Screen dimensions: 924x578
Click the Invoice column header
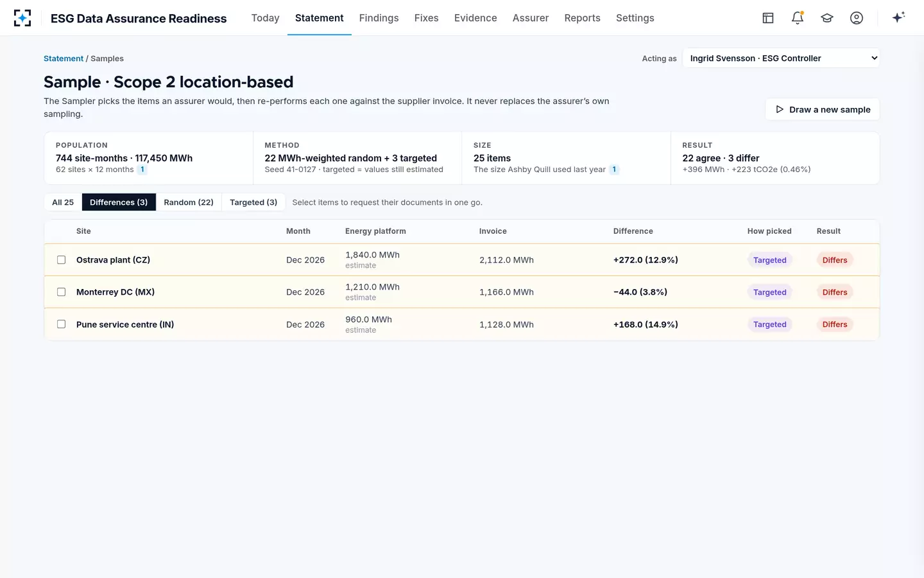click(x=493, y=231)
